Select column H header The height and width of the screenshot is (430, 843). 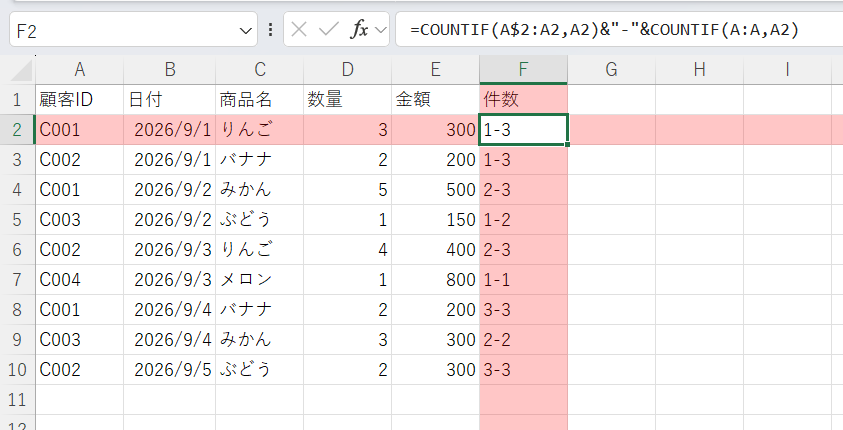(x=699, y=70)
